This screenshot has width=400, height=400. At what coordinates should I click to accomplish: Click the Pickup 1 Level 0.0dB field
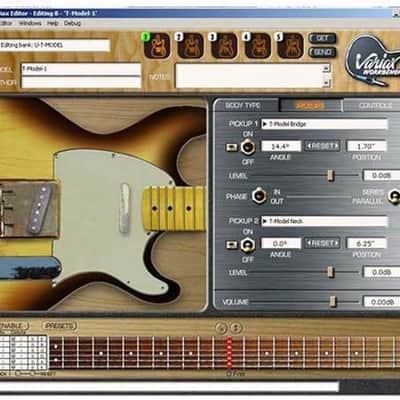click(381, 175)
